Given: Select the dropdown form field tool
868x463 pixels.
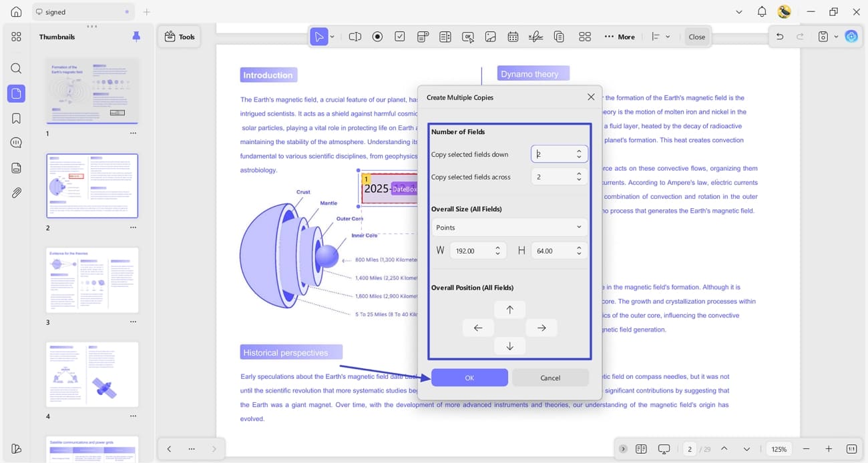Looking at the screenshot, I should [423, 37].
